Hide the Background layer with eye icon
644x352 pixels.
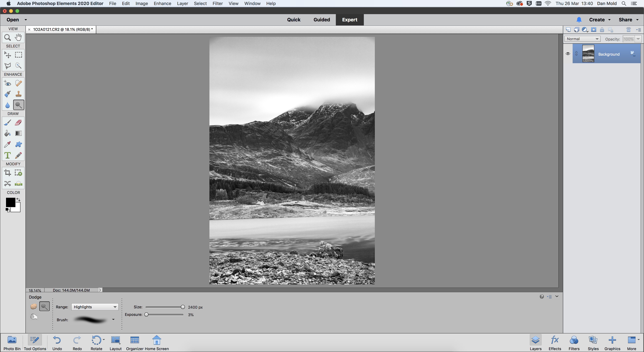point(568,54)
